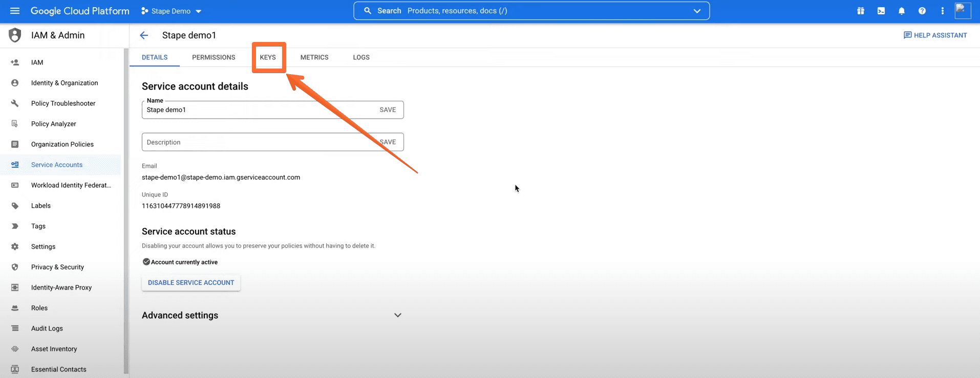
Task: Go back using the left arrow
Action: tap(144, 35)
